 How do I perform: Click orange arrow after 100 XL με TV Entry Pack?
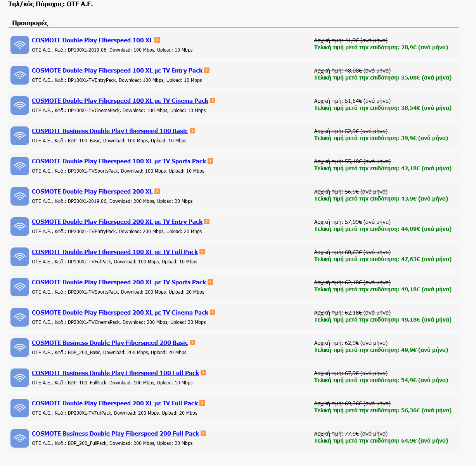coord(207,70)
